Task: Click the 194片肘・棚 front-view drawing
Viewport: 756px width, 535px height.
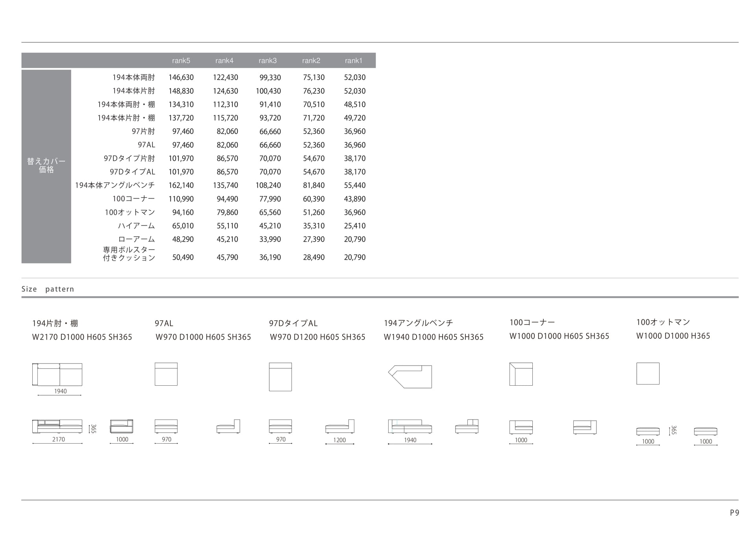Action: tap(57, 426)
